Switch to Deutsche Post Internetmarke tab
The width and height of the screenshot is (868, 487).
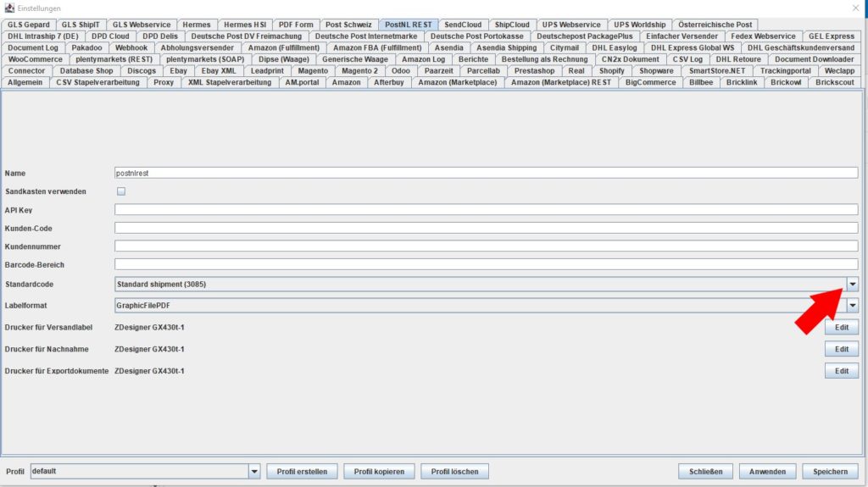coord(366,36)
